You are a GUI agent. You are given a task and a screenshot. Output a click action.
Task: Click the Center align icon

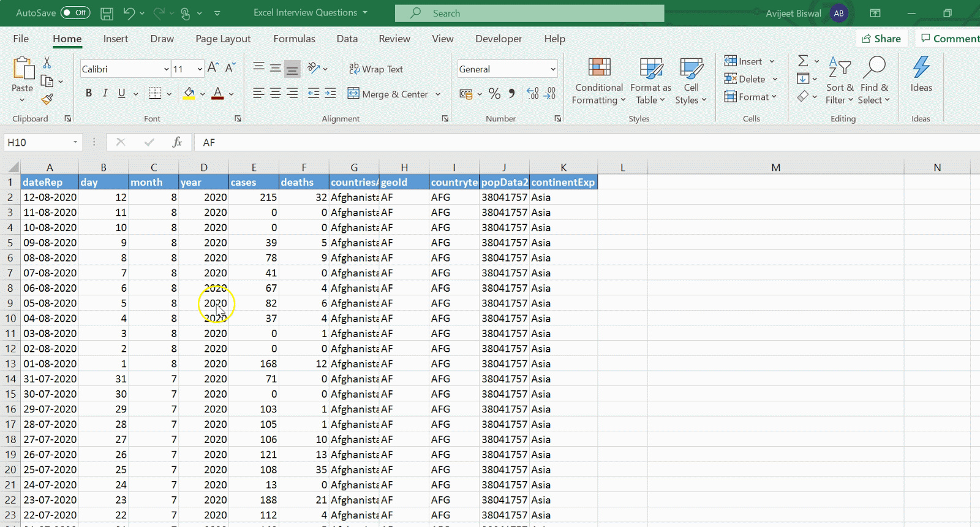click(276, 94)
